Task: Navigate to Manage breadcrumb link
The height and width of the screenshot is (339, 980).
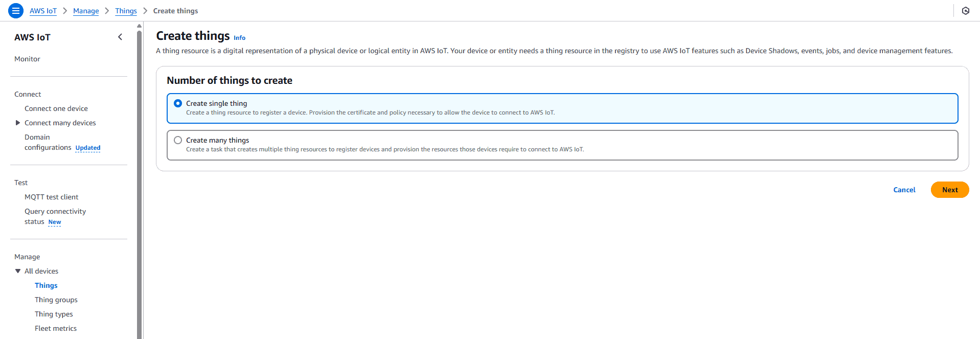Action: tap(86, 11)
